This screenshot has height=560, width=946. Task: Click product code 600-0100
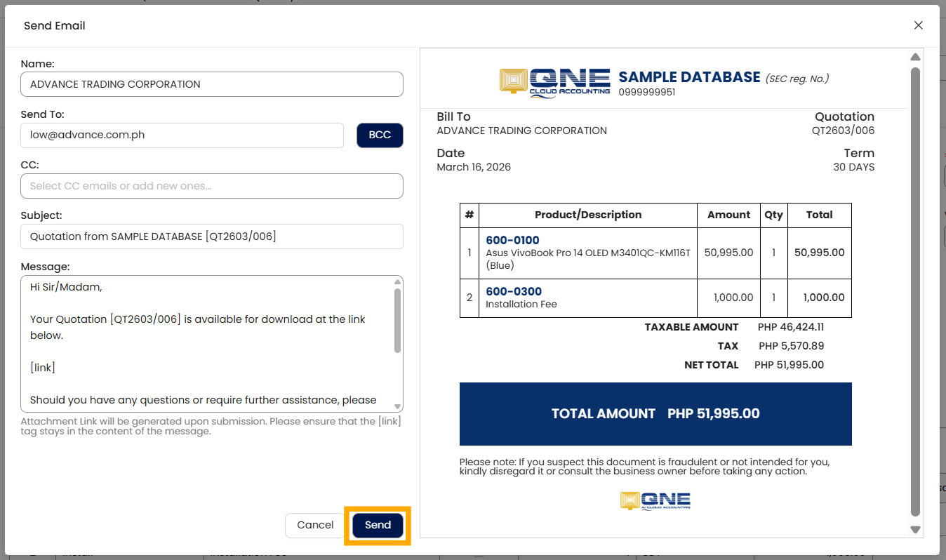512,240
